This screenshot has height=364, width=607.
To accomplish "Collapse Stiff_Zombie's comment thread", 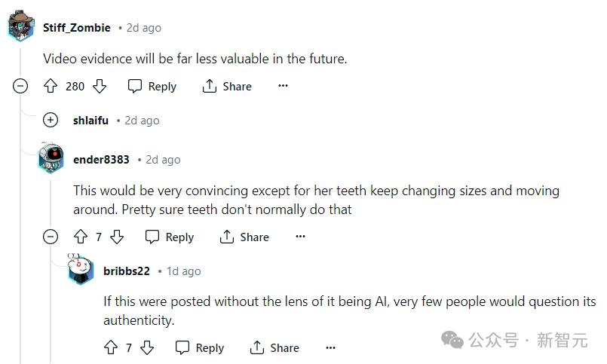I will tap(20, 86).
